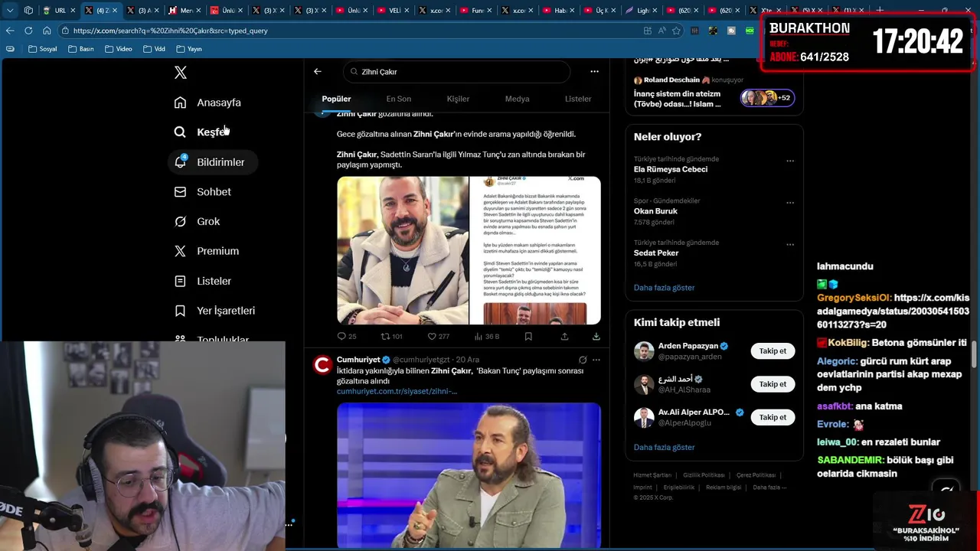Open Ela Rümeysa Cebeci trend

tap(671, 169)
